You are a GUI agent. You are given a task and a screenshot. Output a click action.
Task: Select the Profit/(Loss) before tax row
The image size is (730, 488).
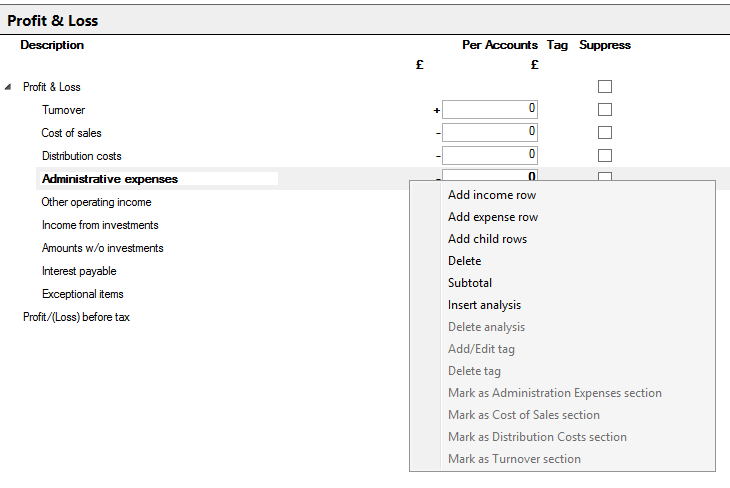point(76,317)
